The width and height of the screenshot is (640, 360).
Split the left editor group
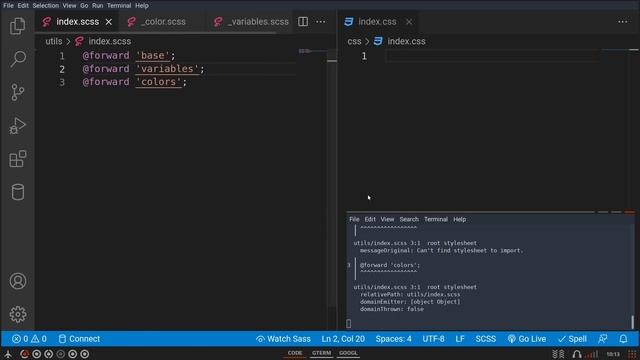303,22
